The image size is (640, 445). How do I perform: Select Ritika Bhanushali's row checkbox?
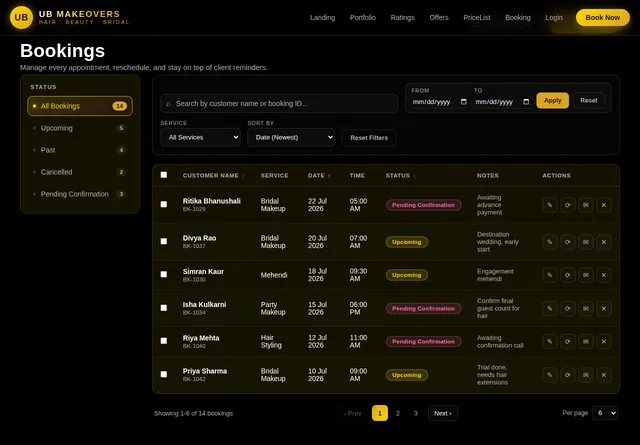tap(164, 204)
